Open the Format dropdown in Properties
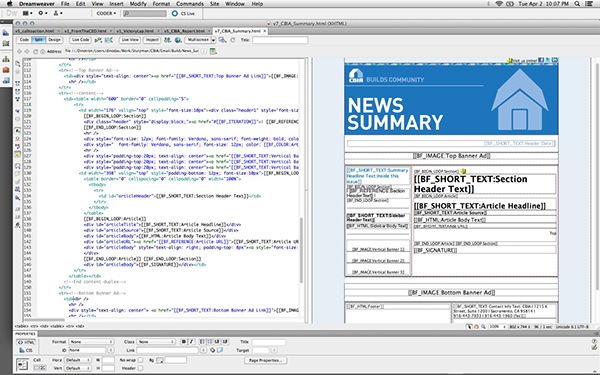The width and height of the screenshot is (600, 375). 92,342
